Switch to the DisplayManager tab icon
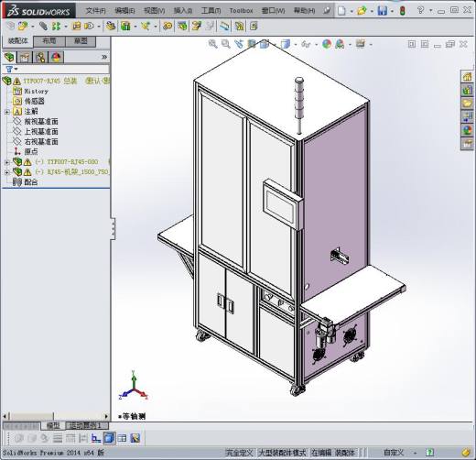Viewport: 476px width, 460px height. click(x=56, y=57)
